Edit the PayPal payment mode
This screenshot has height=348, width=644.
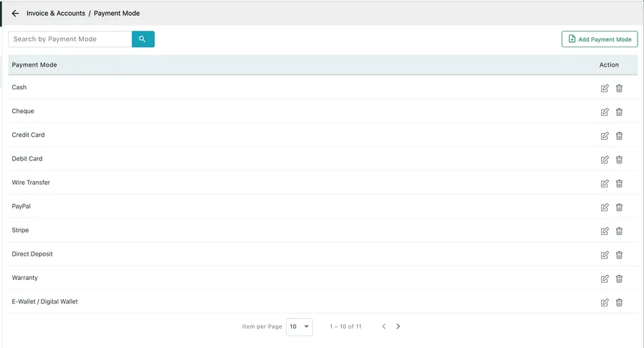(x=605, y=207)
